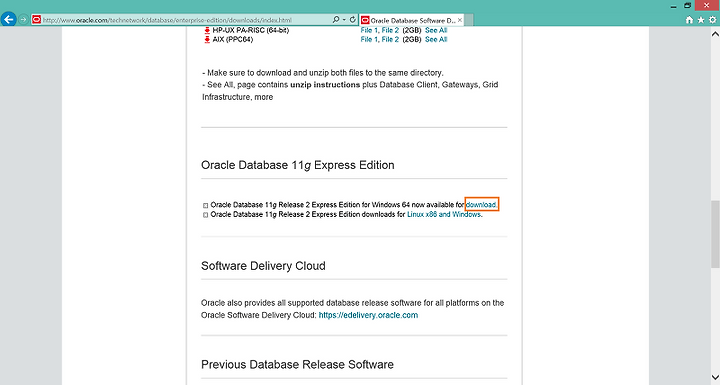Minimize the browser window

click(x=674, y=6)
